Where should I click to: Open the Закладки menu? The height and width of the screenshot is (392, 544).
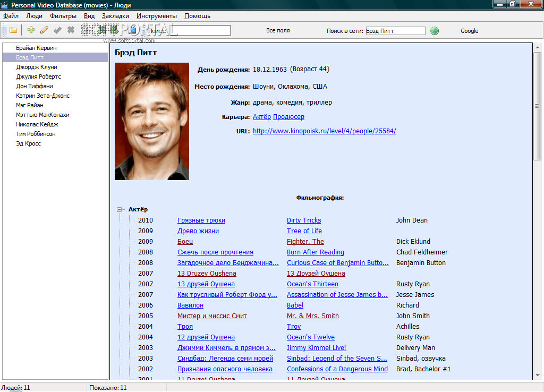(x=115, y=16)
